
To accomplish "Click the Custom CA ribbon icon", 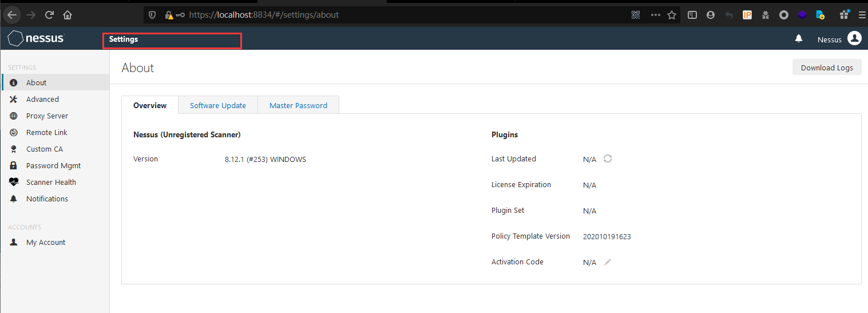I will point(14,149).
